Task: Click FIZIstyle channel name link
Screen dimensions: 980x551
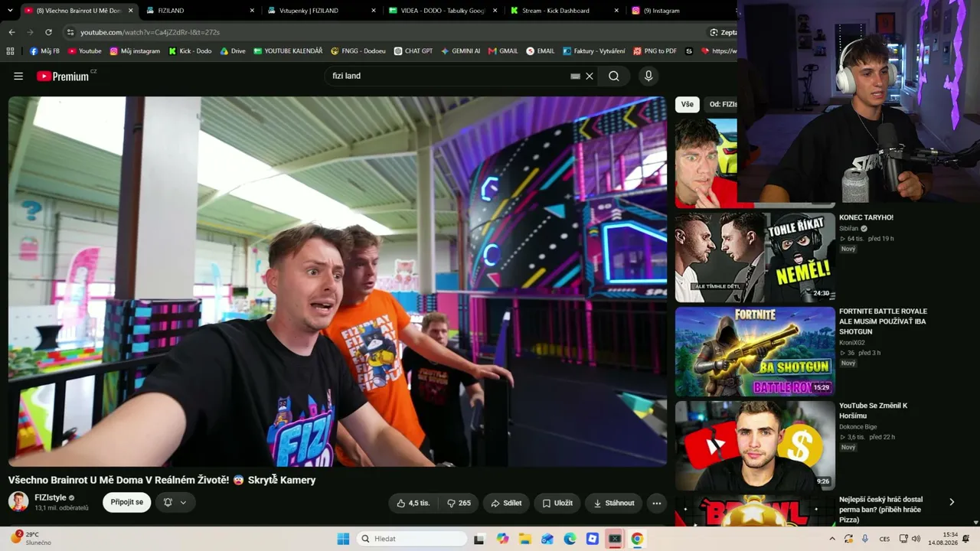Action: click(x=51, y=497)
